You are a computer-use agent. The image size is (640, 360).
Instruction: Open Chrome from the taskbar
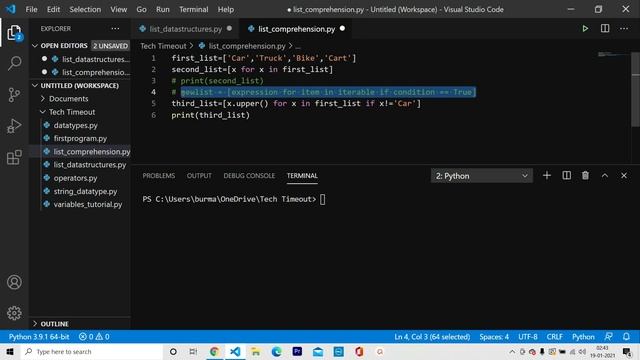pyautogui.click(x=214, y=351)
